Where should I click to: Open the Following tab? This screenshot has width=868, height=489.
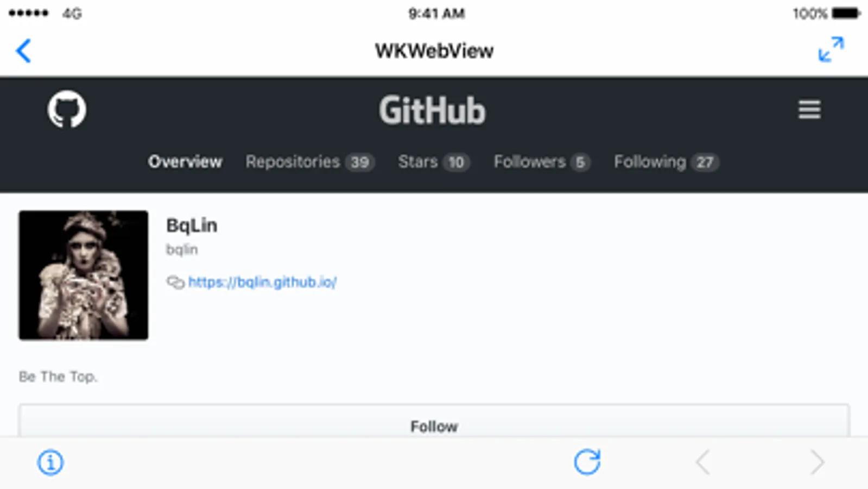point(667,162)
